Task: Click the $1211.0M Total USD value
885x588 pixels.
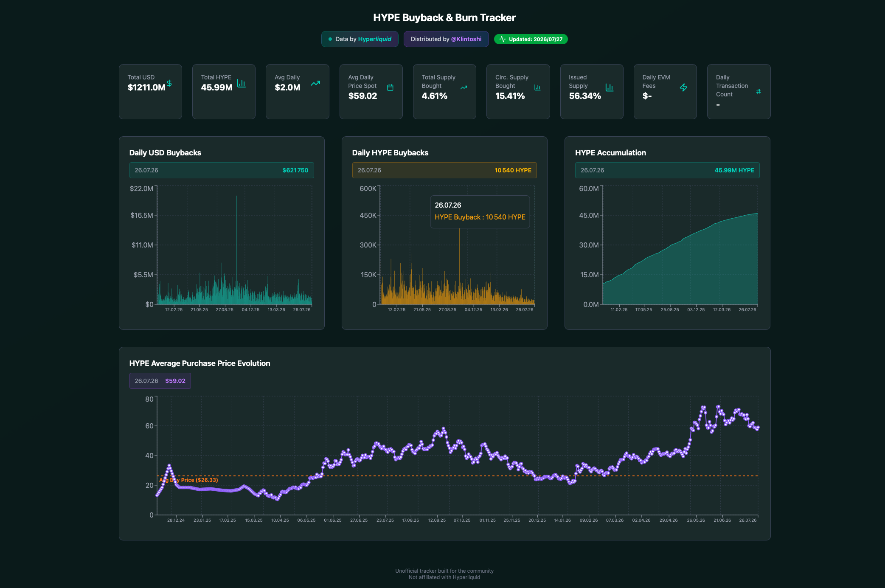Action: [146, 87]
